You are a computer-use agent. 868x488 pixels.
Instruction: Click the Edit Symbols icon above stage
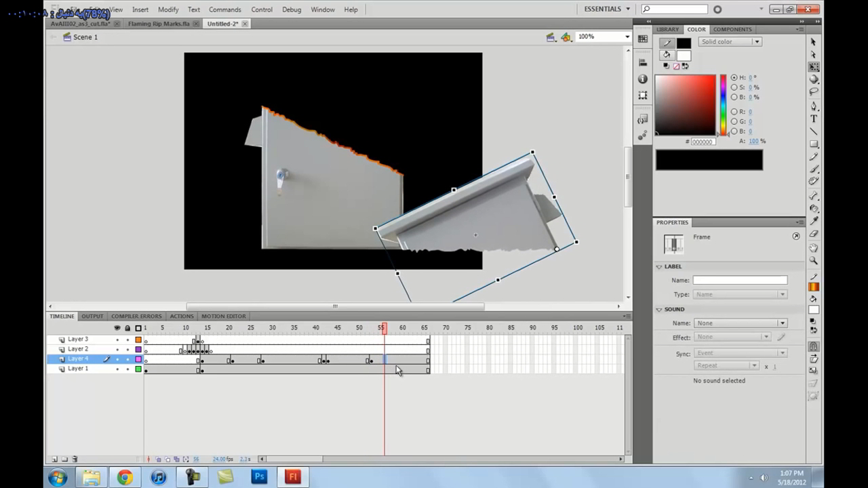pos(566,37)
